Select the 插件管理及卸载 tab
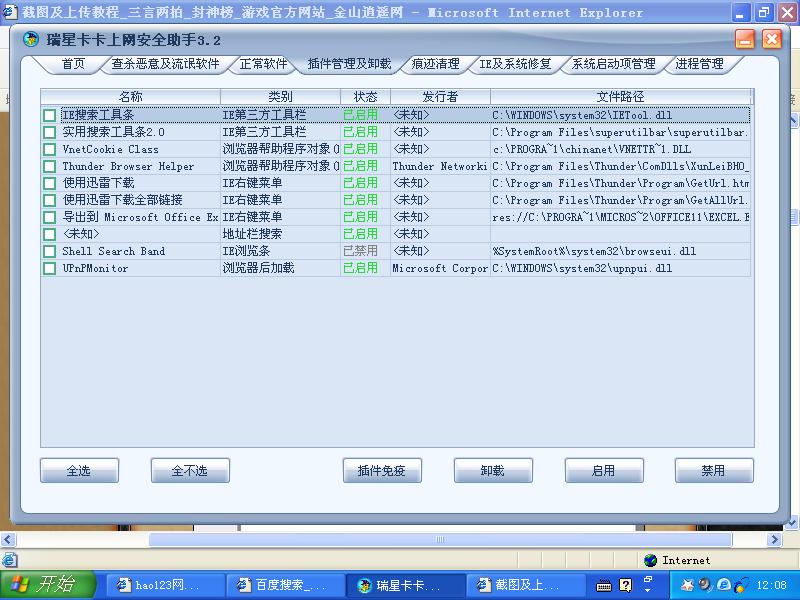Screen dimensions: 800x600 point(349,64)
